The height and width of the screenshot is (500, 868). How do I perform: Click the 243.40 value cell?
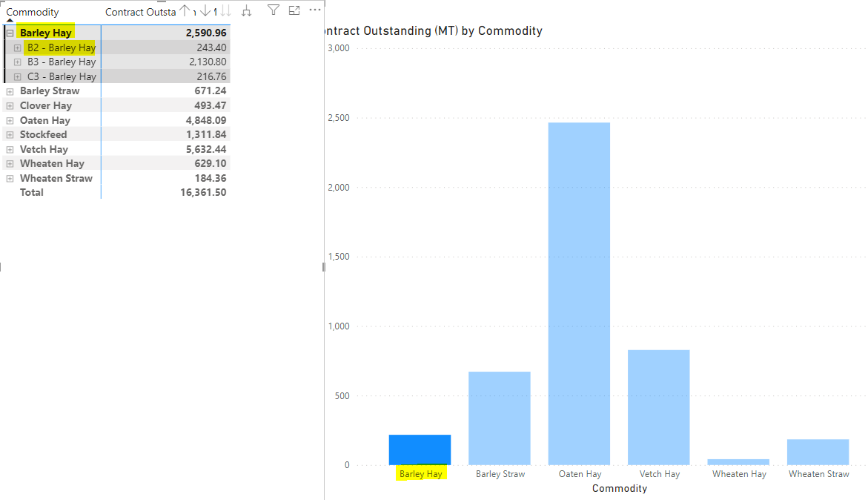[211, 47]
